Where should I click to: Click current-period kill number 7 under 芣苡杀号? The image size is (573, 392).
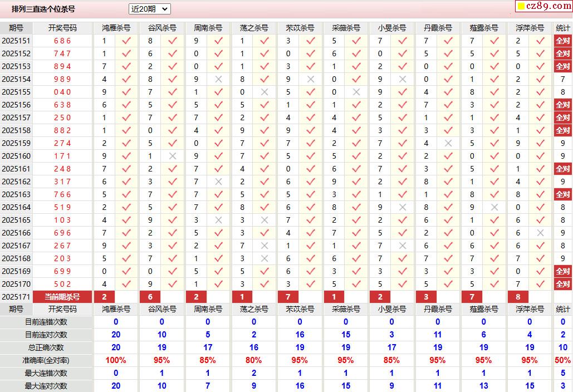[x=288, y=297]
